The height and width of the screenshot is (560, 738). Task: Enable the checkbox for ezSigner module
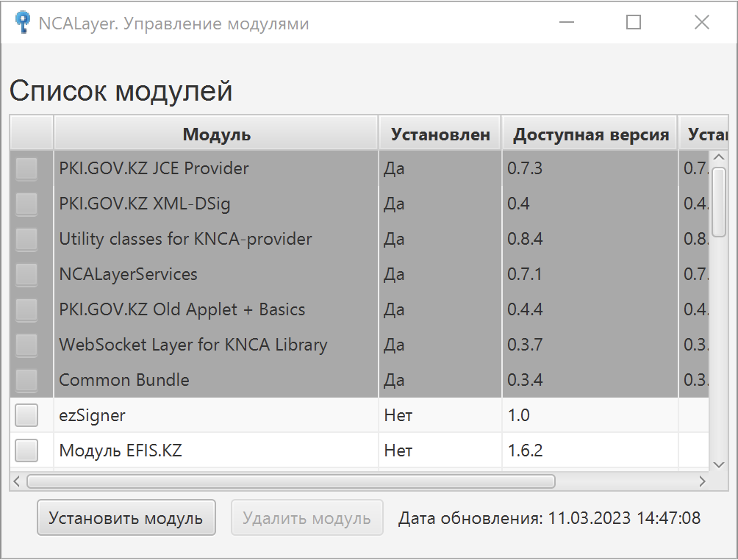click(26, 415)
